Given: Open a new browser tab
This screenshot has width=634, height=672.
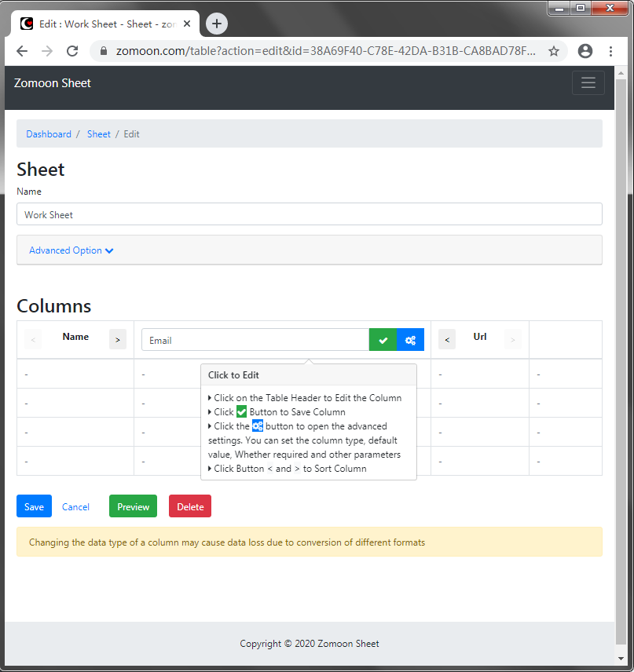Looking at the screenshot, I should coord(217,24).
